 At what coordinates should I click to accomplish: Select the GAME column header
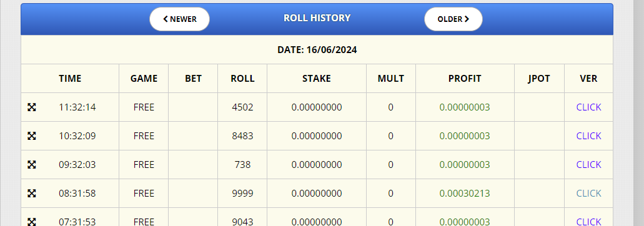pos(144,78)
